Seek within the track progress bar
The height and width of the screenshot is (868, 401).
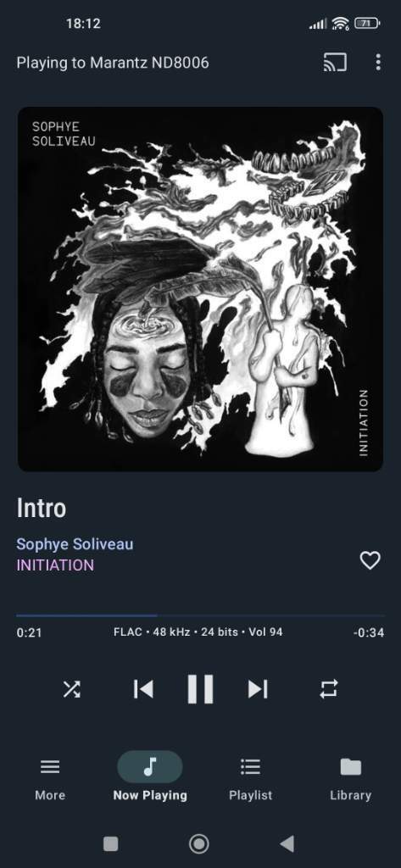(200, 615)
